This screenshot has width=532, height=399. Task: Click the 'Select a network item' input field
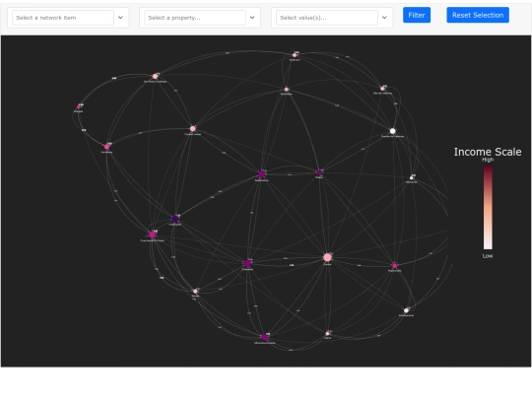(x=63, y=18)
